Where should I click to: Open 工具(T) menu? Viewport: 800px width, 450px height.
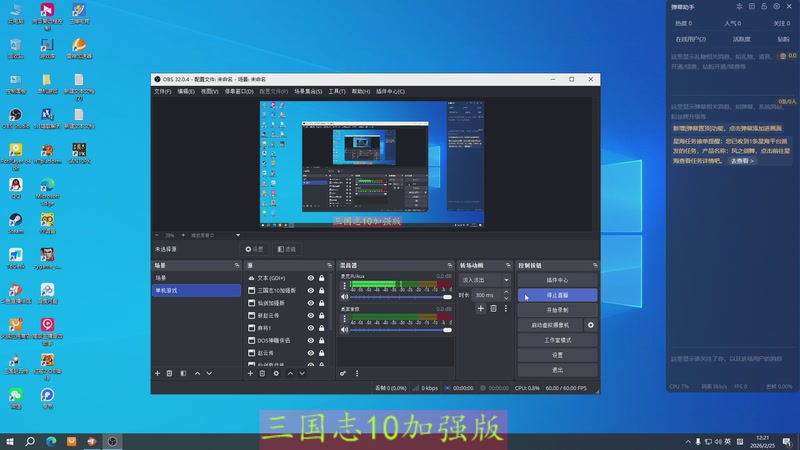click(337, 91)
